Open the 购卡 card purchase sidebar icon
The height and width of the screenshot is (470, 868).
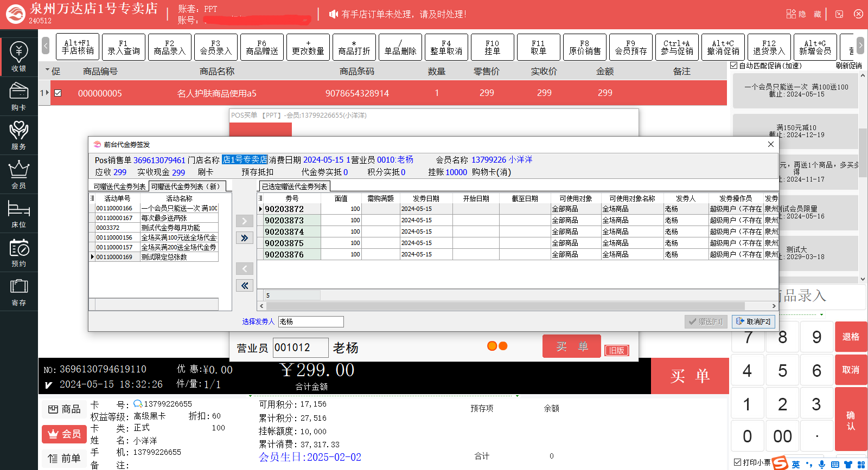click(x=18, y=96)
